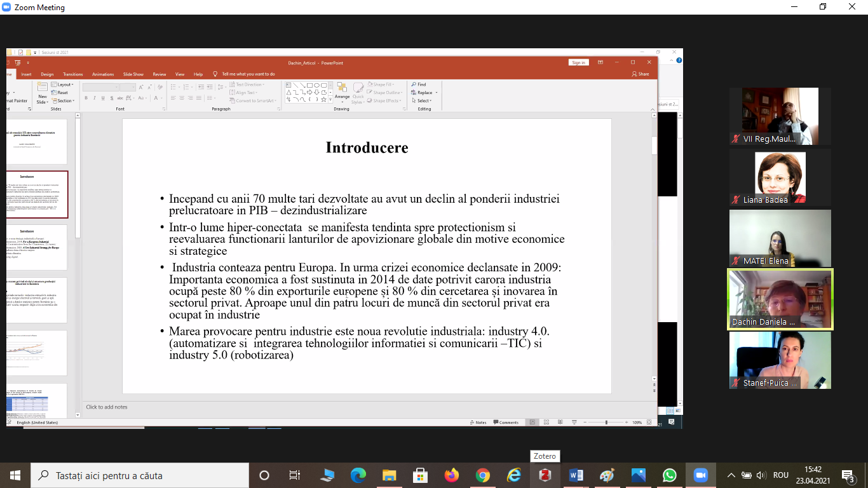
Task: Select align left paragraph option
Action: (x=173, y=98)
